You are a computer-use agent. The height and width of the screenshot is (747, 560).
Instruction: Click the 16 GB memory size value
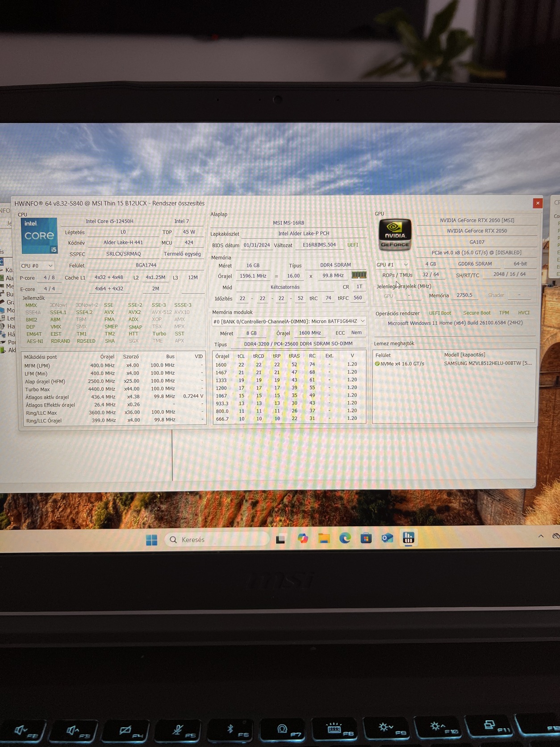click(x=253, y=265)
